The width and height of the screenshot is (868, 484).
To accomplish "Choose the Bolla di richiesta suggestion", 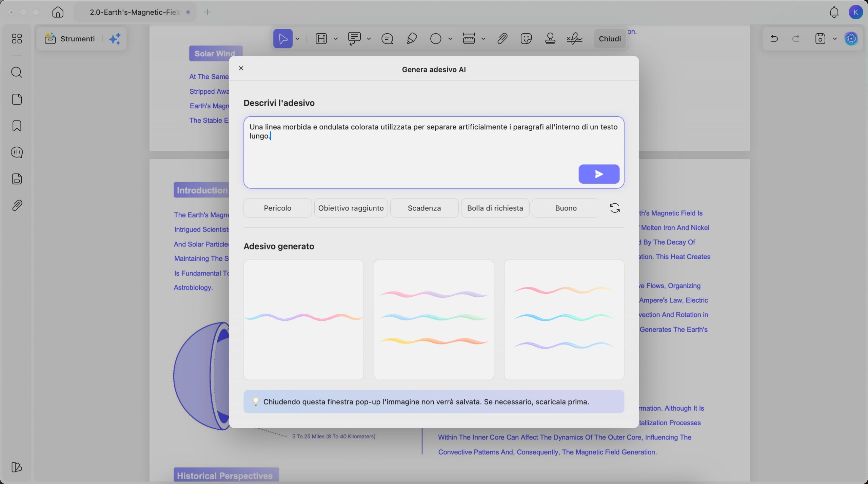I will (495, 208).
